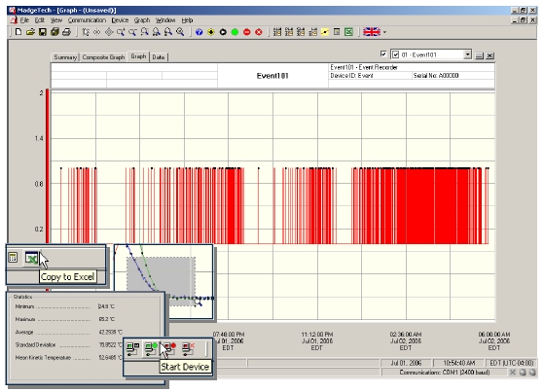
Task: Open the File menu
Action: tap(24, 20)
